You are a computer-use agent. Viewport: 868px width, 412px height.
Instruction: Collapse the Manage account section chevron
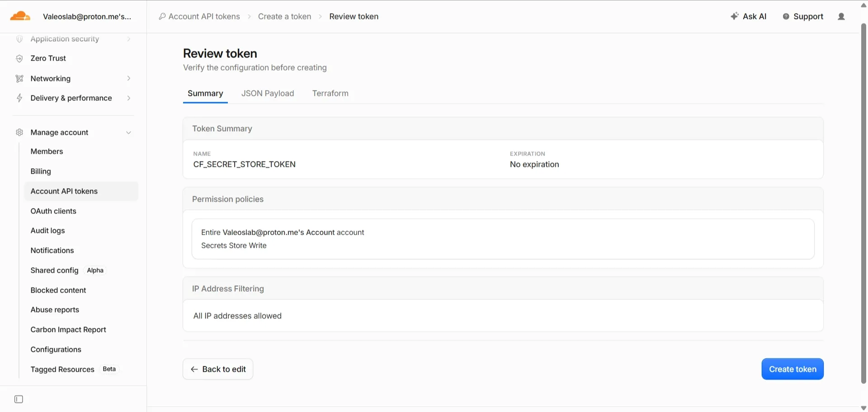(x=129, y=133)
